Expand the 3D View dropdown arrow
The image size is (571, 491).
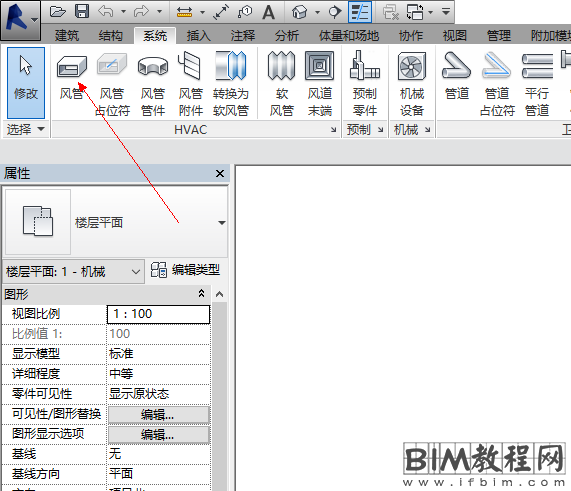(317, 12)
